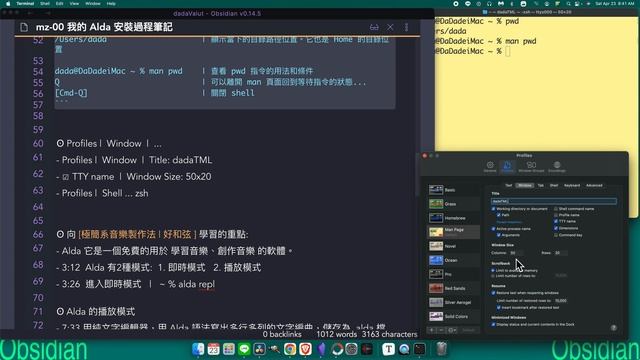The width and height of the screenshot is (640, 360).
Task: Select the Solid Colors profile
Action: [453, 316]
